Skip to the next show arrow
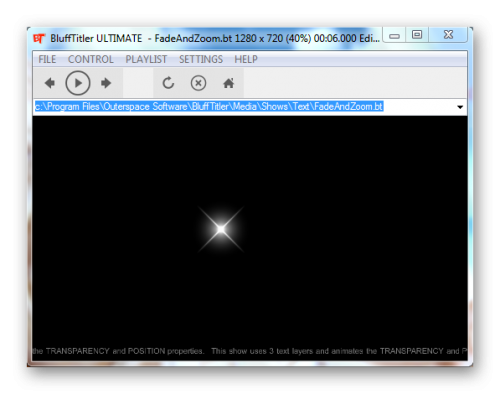This screenshot has height=394, width=500. [106, 83]
